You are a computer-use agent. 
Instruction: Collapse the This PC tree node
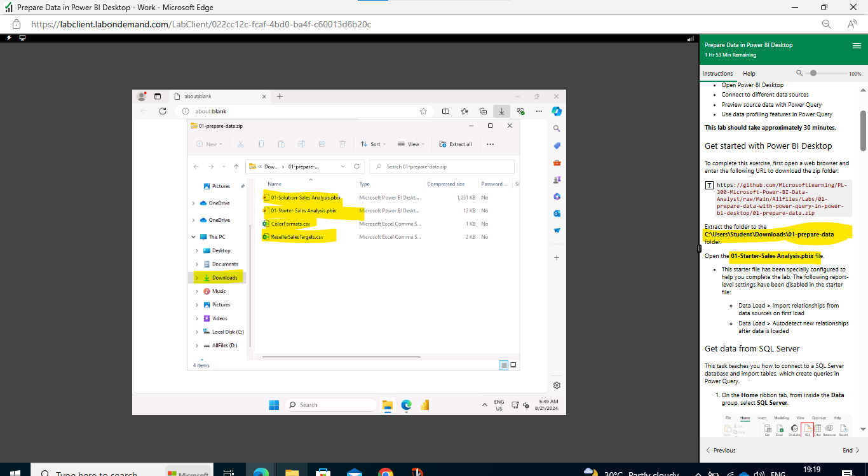194,236
